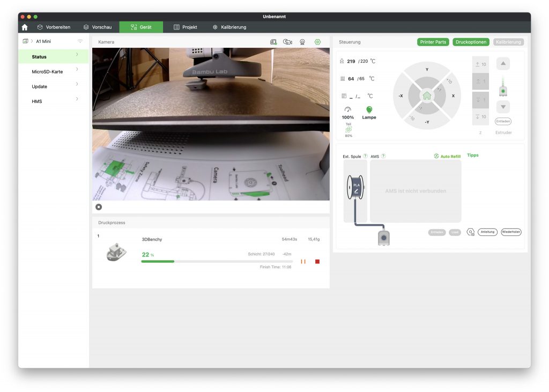
Task: Switch to the Vorbereiten tab
Action: [54, 27]
